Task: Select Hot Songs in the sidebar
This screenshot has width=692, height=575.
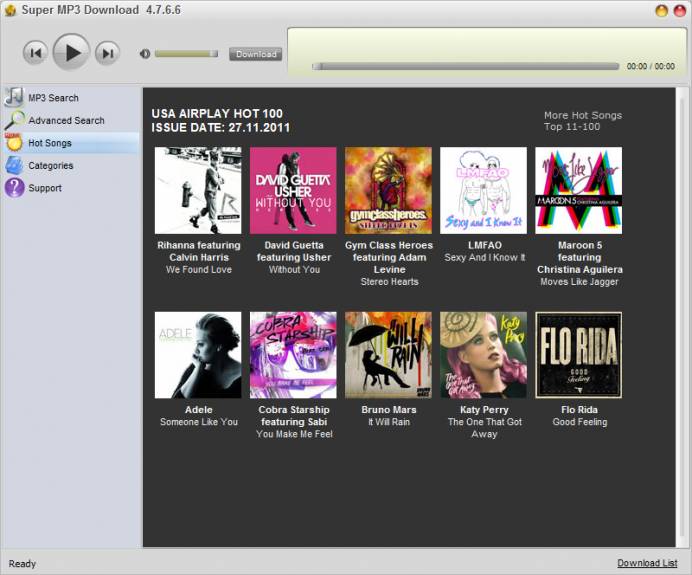Action: pos(50,143)
